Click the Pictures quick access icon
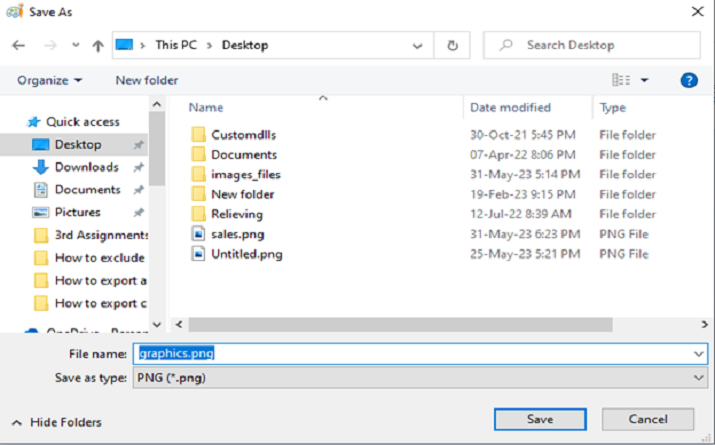 point(40,212)
